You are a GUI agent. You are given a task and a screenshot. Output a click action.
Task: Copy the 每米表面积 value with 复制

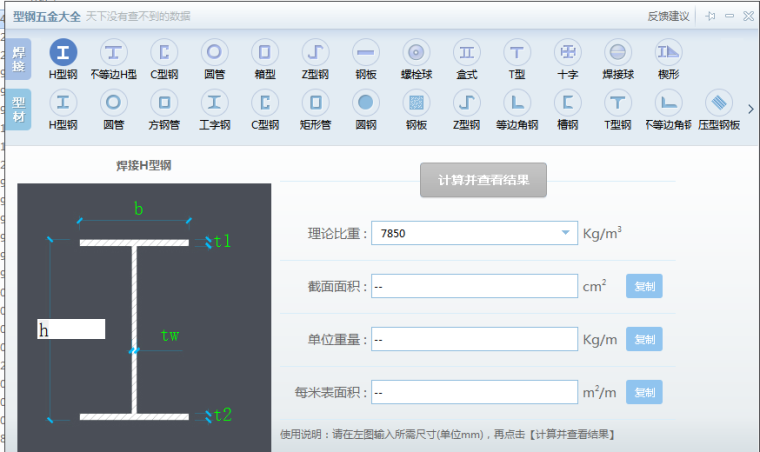pos(644,392)
